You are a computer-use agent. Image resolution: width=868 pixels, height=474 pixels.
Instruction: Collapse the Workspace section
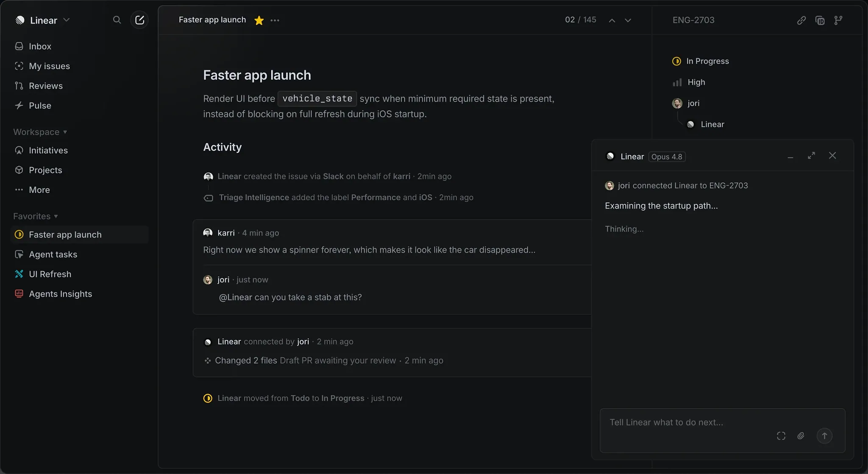41,132
